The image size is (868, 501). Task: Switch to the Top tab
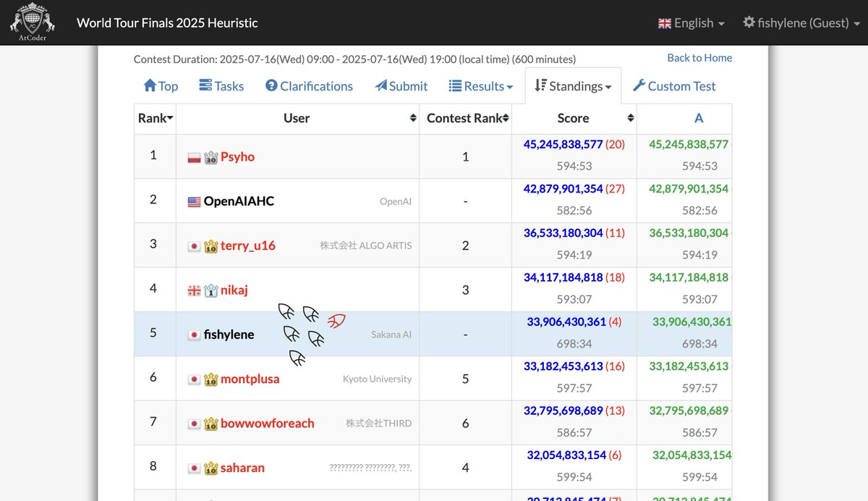coord(161,85)
